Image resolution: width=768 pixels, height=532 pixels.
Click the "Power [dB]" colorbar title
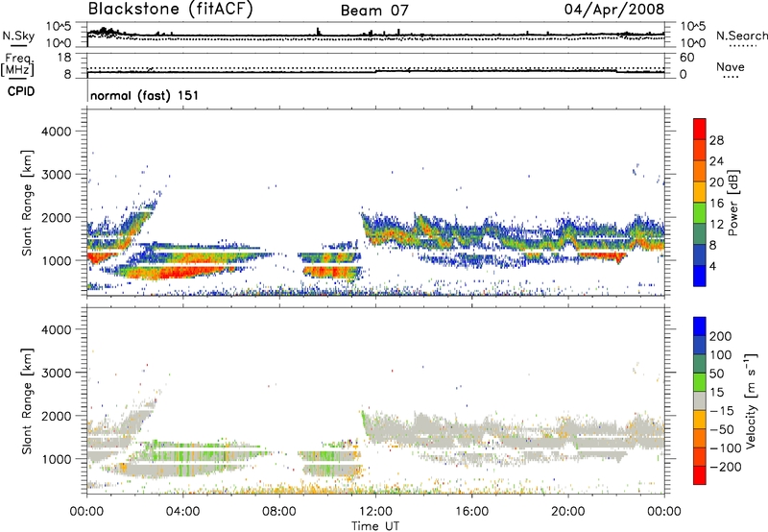click(733, 203)
